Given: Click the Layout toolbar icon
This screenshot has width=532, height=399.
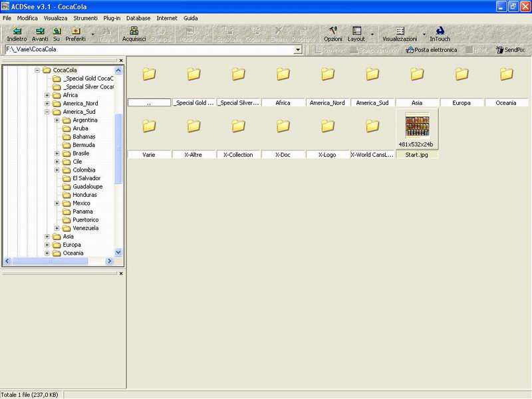Looking at the screenshot, I should [x=356, y=31].
